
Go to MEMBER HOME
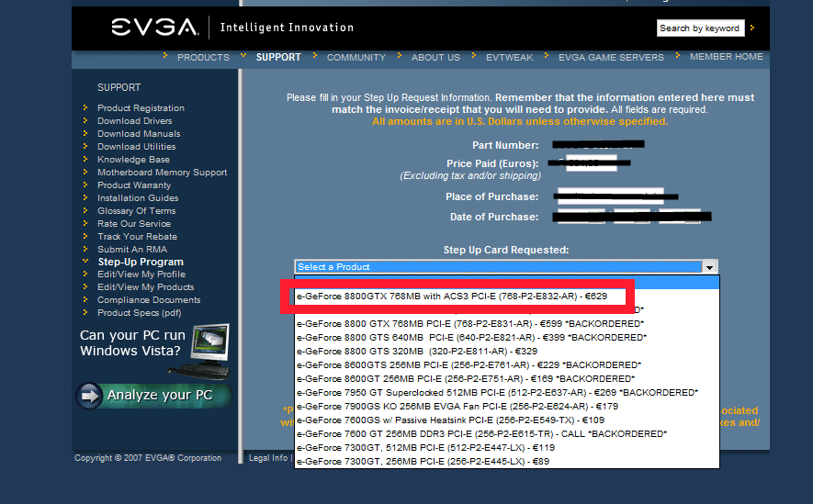726,57
